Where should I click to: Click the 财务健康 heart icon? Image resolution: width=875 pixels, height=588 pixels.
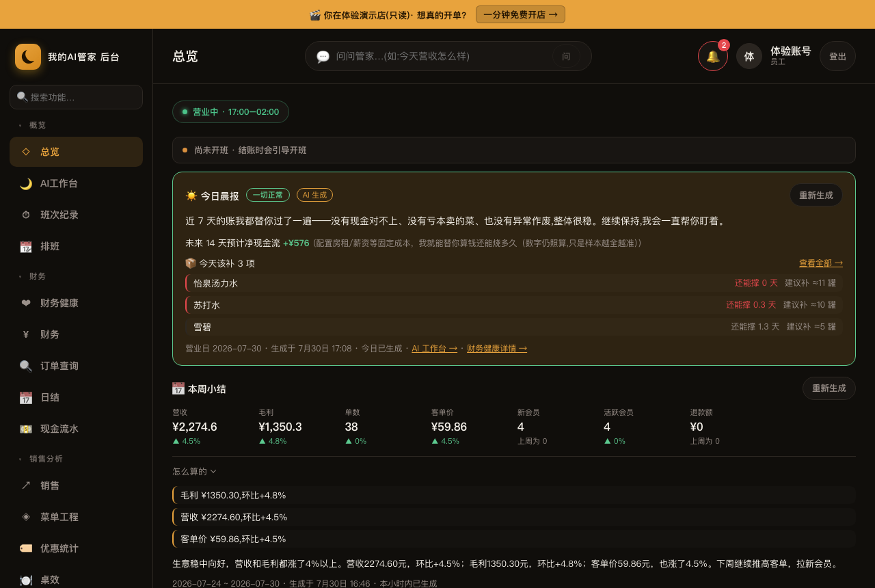[x=26, y=303]
